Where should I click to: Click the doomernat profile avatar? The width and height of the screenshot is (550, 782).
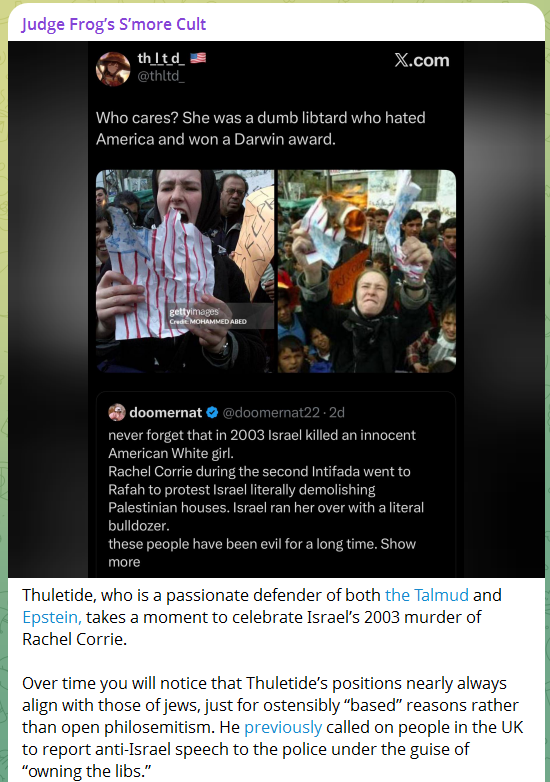tap(117, 412)
